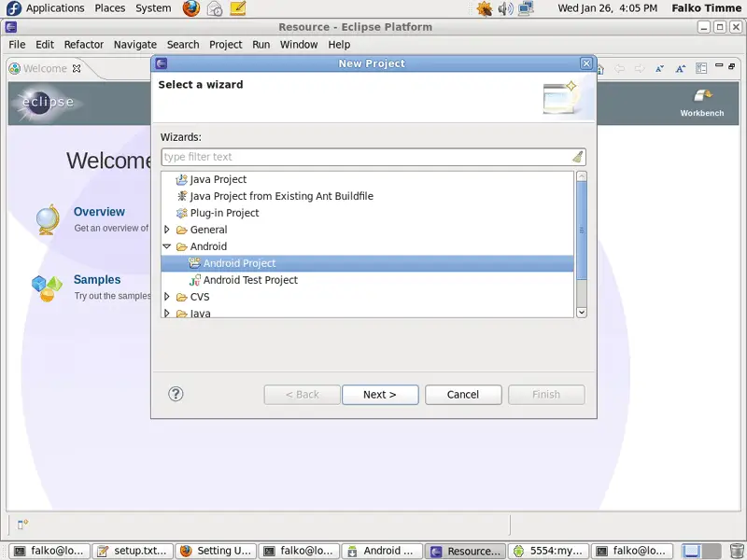This screenshot has width=747, height=560.
Task: Restore the Welcome view using its toolbar icon
Action: (732, 65)
